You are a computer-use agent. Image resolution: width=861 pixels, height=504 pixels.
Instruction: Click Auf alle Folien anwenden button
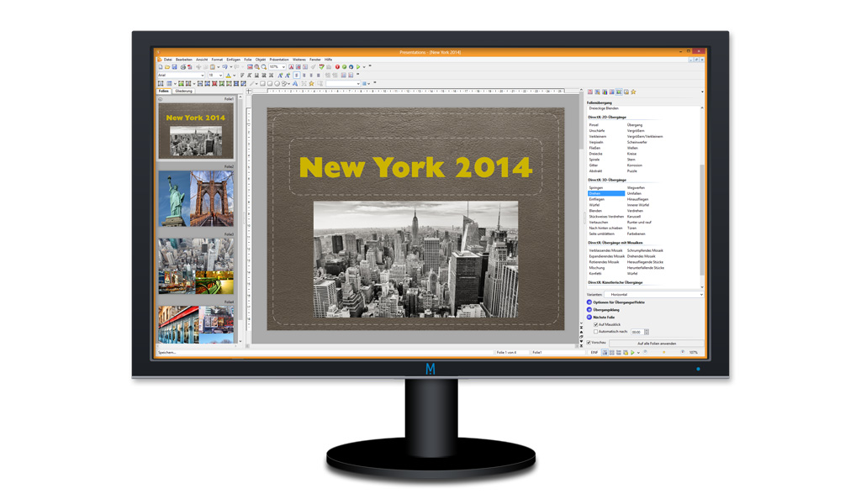657,344
